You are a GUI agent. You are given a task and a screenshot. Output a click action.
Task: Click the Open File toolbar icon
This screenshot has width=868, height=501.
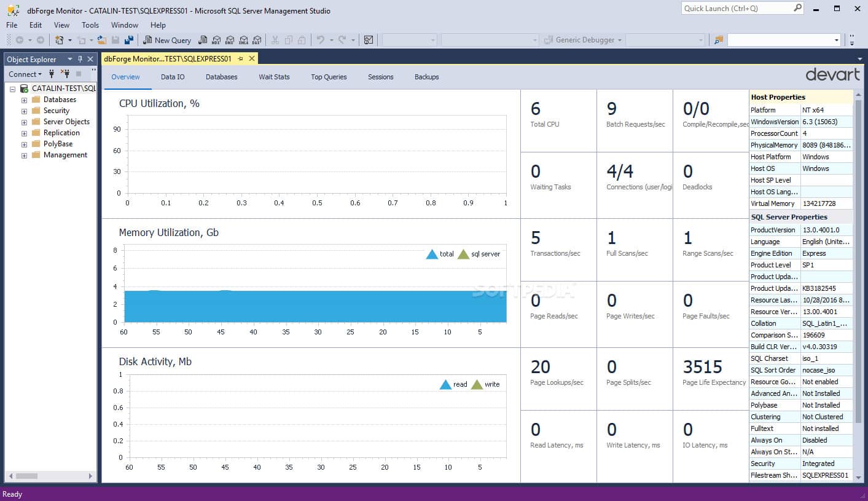(101, 40)
